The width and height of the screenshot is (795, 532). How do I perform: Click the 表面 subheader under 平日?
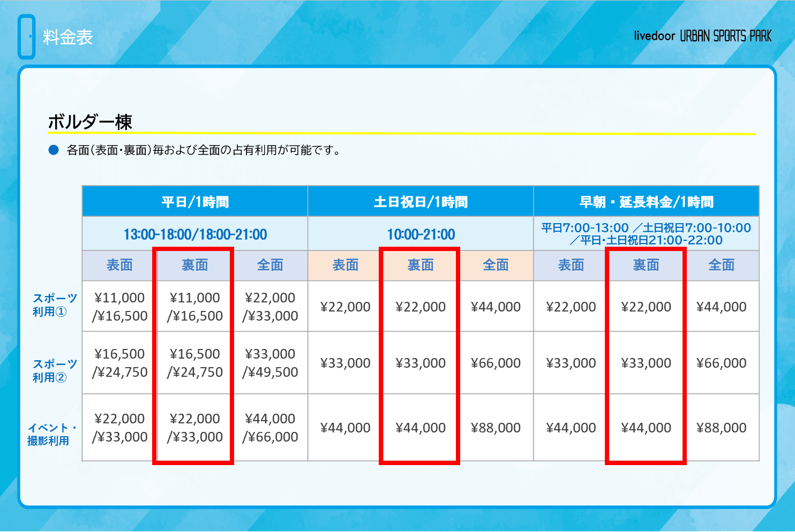click(x=119, y=265)
